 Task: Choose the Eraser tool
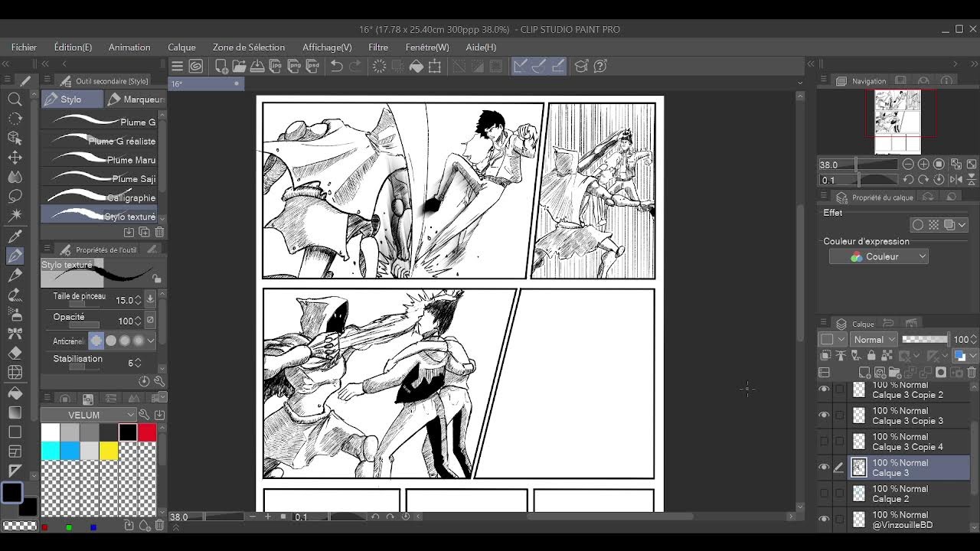coord(15,354)
